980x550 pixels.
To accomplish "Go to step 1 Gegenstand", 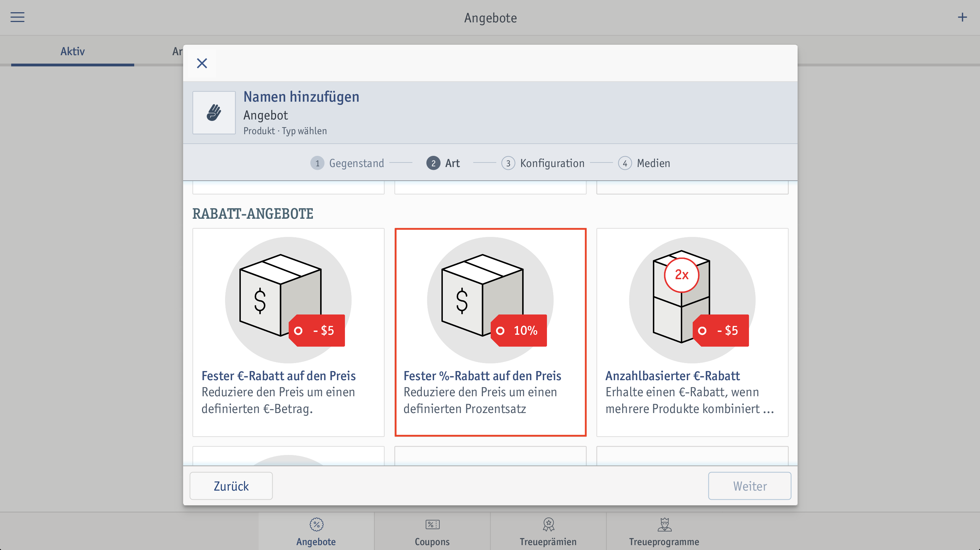I will 347,163.
